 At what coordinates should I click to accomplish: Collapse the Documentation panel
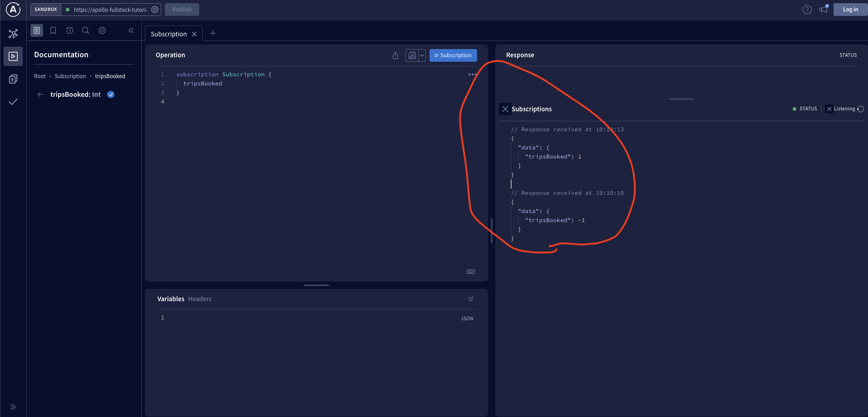point(131,30)
